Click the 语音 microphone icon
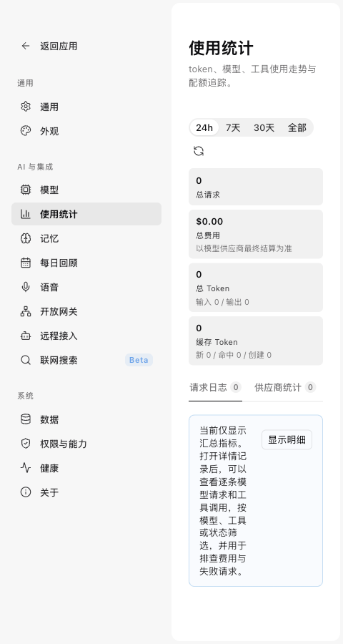Screen dimensions: 343x644 pos(26,287)
